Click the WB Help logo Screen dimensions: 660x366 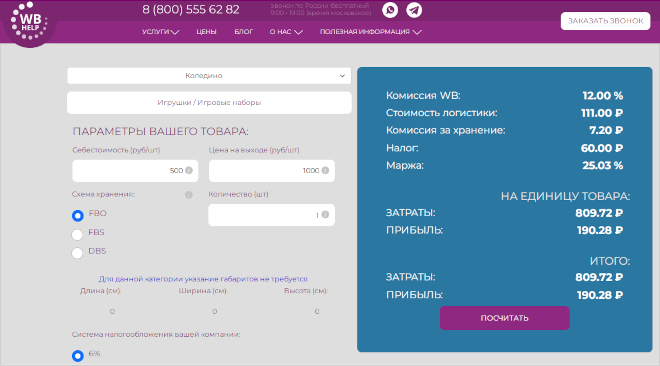tap(29, 24)
